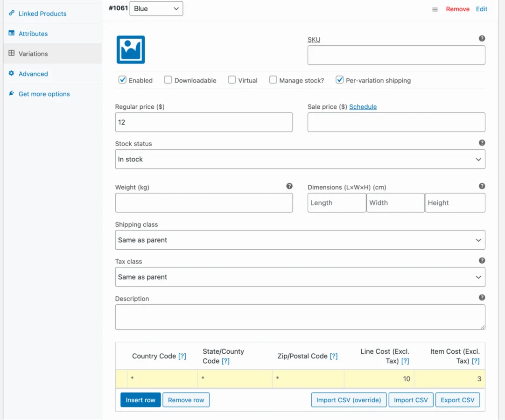Click the State/County Code cell in the yellow row
This screenshot has width=505, height=420.
235,379
